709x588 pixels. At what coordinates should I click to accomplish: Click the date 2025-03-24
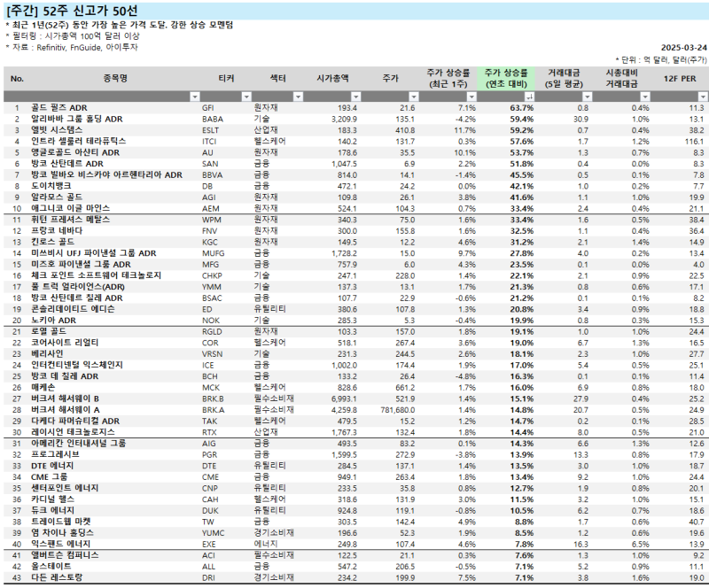[683, 48]
